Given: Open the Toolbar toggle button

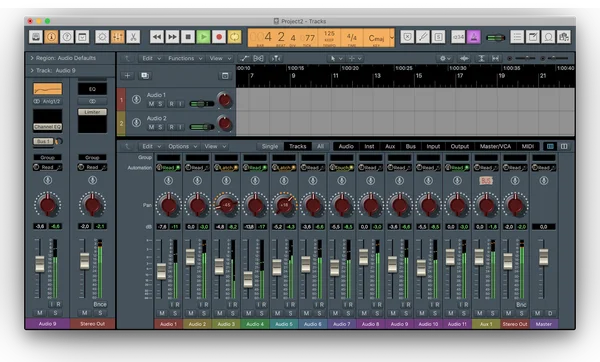Looking at the screenshot, I should point(82,37).
